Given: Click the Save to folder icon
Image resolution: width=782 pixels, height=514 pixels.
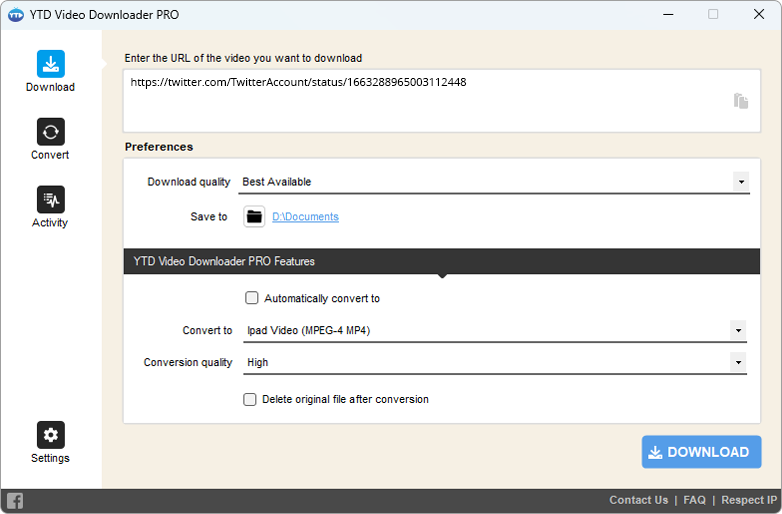Looking at the screenshot, I should point(254,217).
